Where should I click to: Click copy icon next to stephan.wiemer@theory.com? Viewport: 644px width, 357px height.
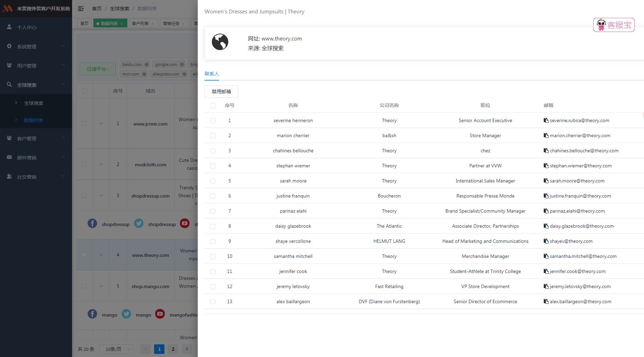[546, 166]
